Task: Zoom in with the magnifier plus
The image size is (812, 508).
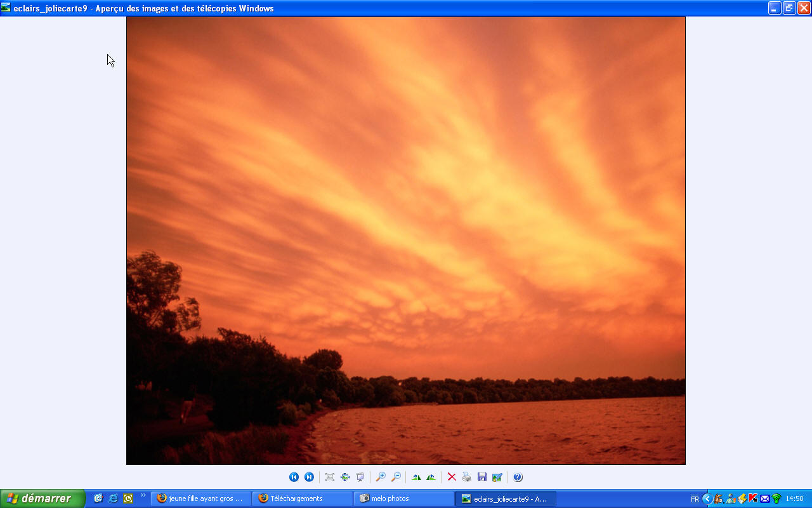Action: pyautogui.click(x=381, y=477)
